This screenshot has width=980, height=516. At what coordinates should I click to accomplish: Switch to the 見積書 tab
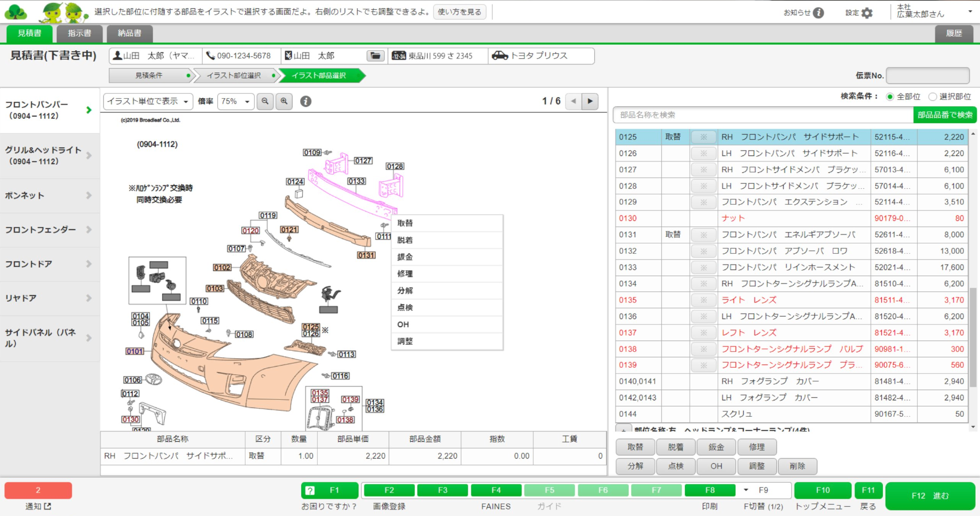pos(29,33)
